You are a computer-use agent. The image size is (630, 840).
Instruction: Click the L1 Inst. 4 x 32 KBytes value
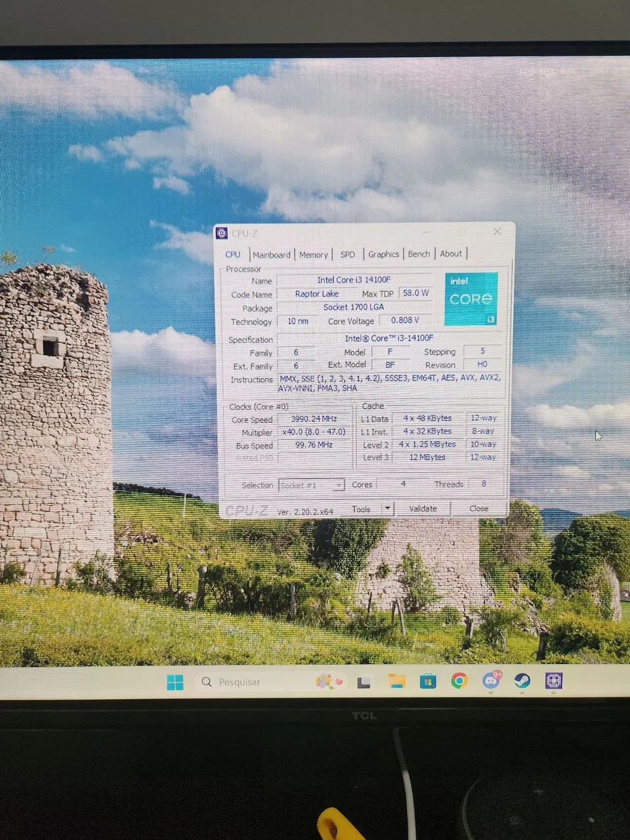427,432
